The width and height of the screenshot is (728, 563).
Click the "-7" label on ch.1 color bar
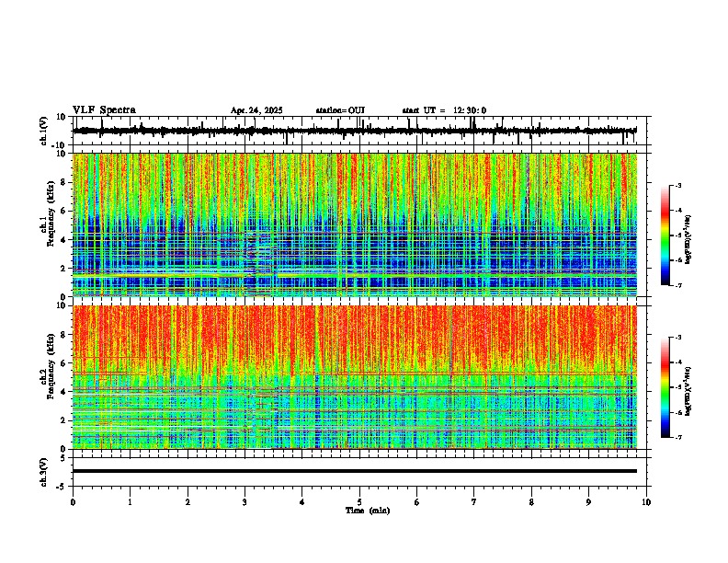tap(677, 285)
